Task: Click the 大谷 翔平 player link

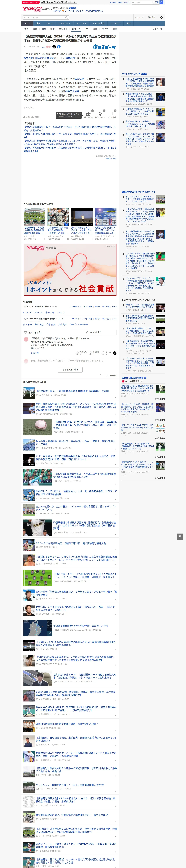Action: pos(62,324)
